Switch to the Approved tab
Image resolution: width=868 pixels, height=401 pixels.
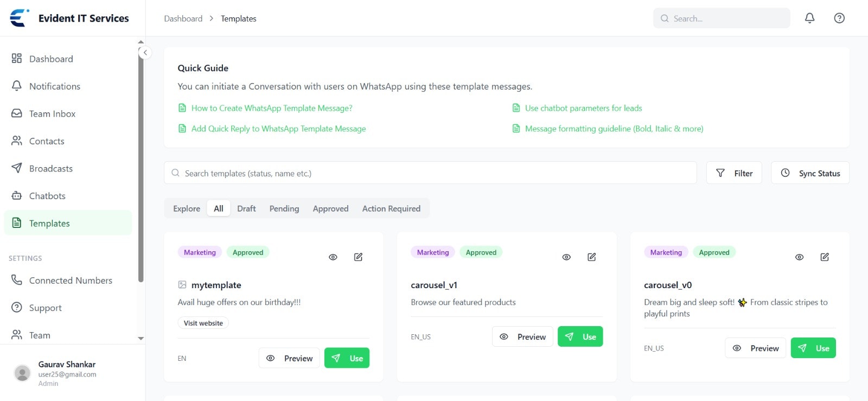pos(330,209)
